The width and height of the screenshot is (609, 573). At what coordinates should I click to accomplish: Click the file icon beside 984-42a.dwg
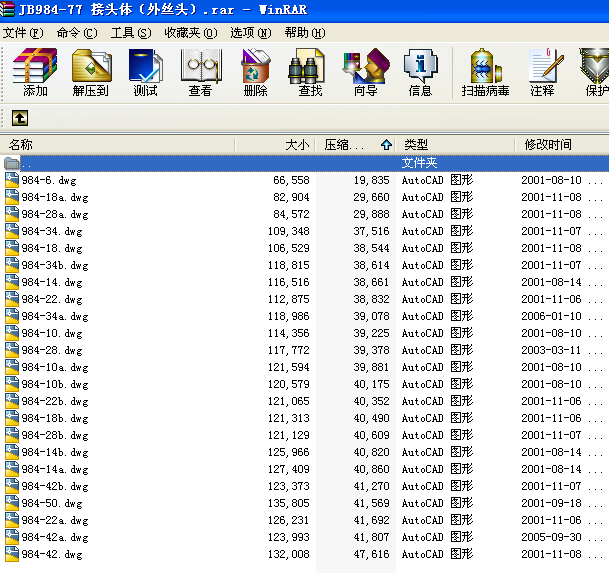[x=12, y=537]
